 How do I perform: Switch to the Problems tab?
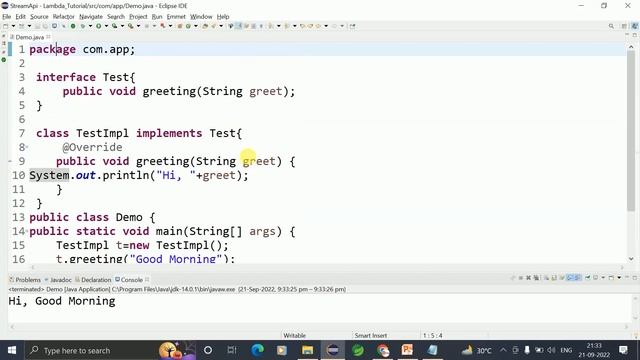point(25,280)
